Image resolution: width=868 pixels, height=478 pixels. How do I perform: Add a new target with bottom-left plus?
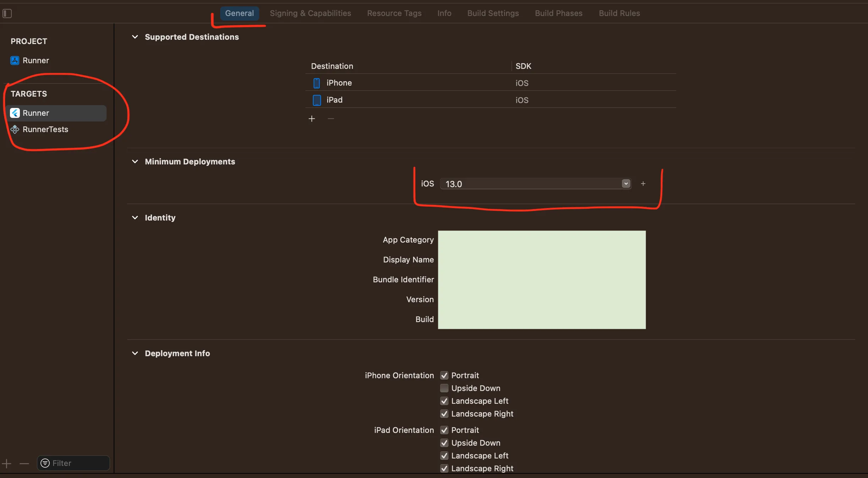(x=6, y=463)
